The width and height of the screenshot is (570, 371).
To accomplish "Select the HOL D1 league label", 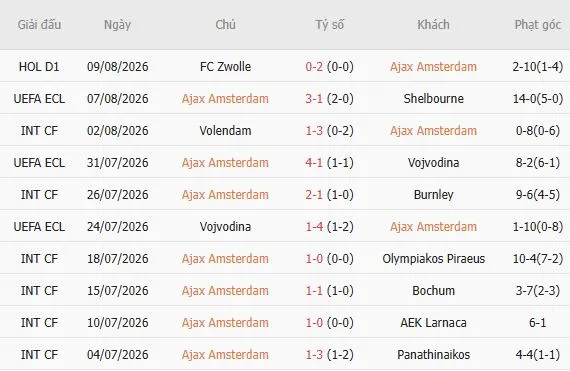I will coord(39,67).
